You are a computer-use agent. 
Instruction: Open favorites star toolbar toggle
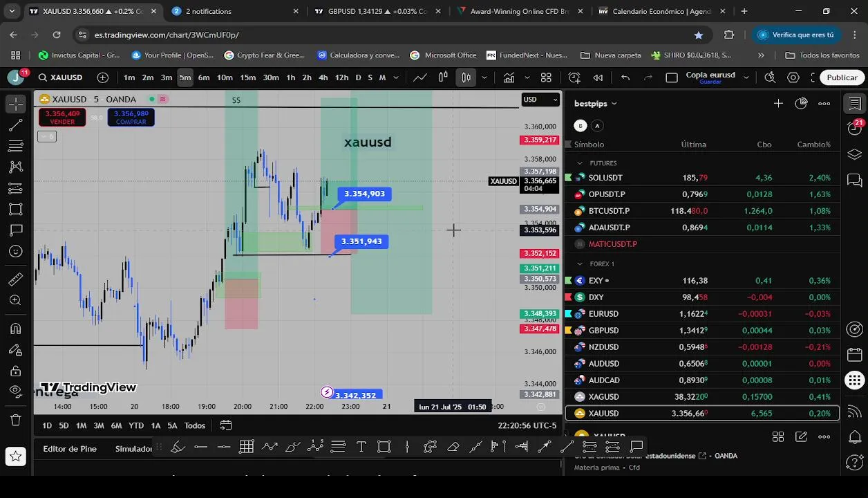click(x=15, y=456)
